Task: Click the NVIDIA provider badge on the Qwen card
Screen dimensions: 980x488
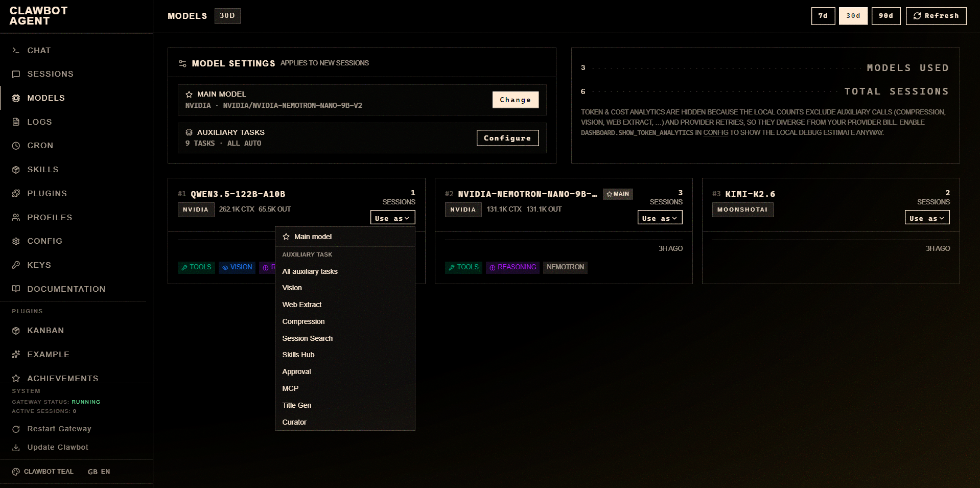Action: [x=196, y=210]
